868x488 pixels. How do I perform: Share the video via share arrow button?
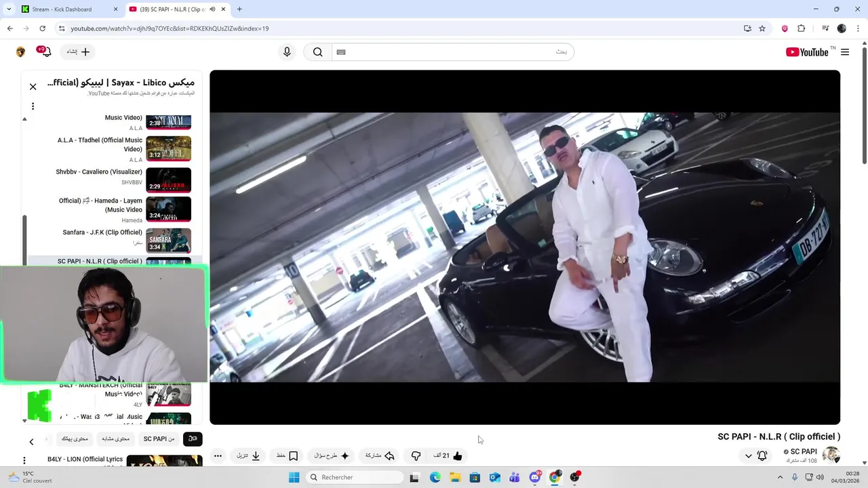pyautogui.click(x=380, y=456)
